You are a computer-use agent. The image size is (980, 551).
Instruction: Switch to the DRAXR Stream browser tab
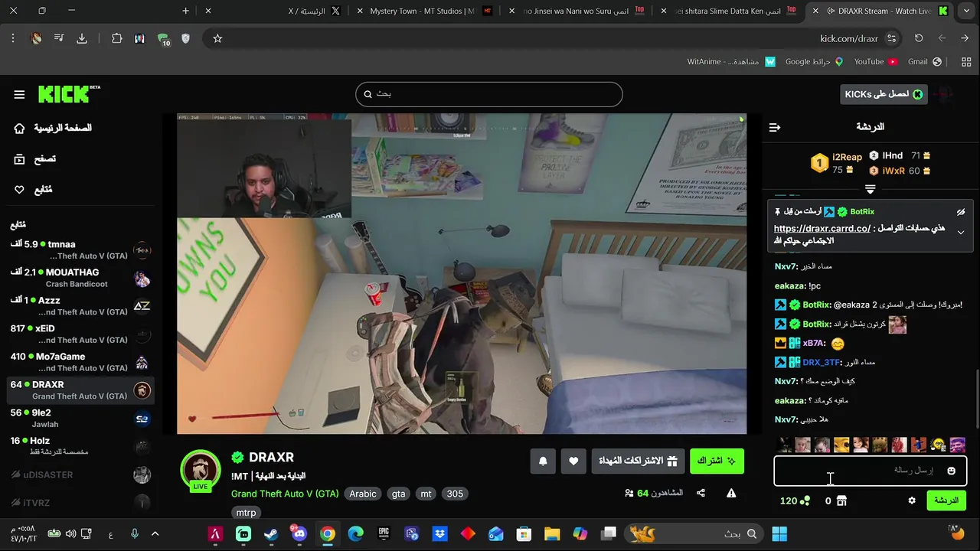880,11
